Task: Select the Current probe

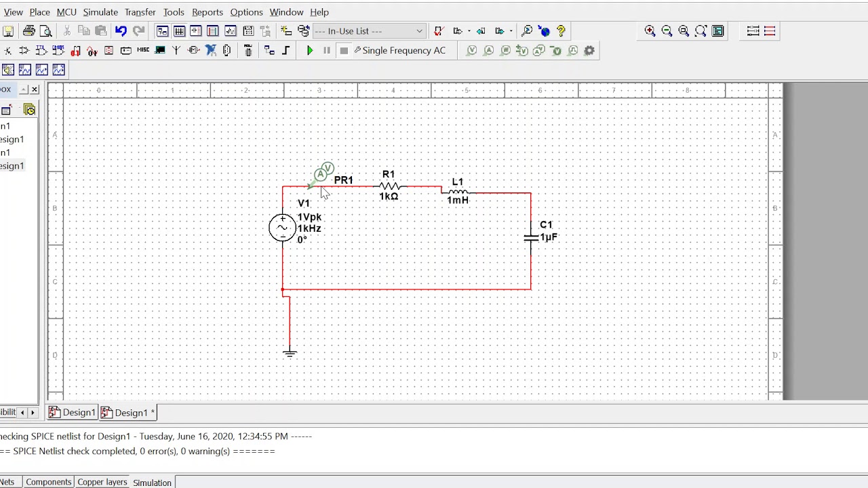Action: 488,50
